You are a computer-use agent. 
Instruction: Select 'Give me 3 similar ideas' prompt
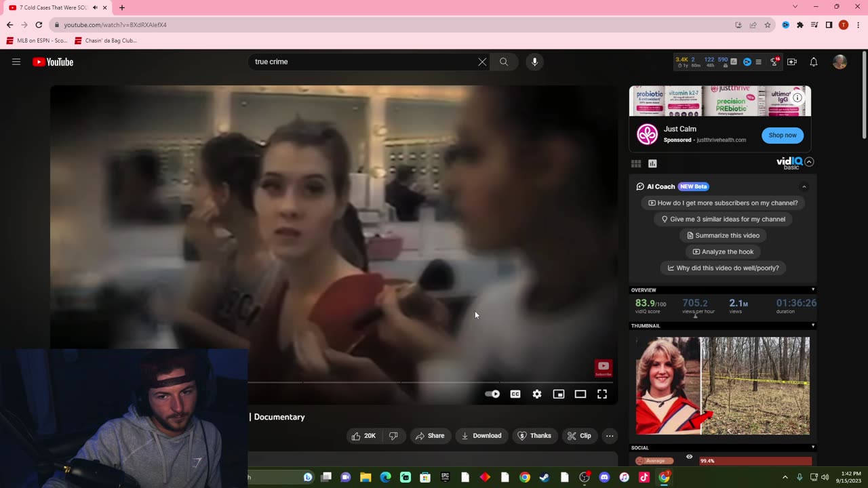(x=723, y=219)
